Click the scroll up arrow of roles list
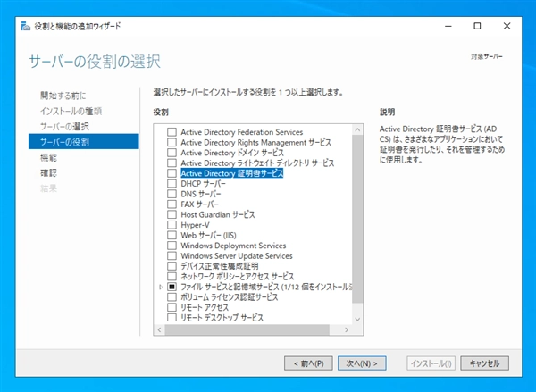536x392 pixels. pos(357,129)
